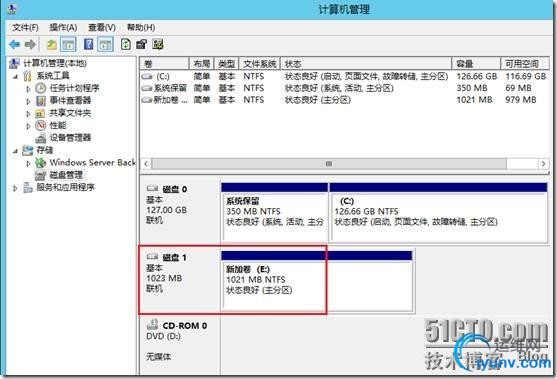Sort by the 可用空间 column header
Viewport: 557px width, 379px height.
[x=525, y=64]
